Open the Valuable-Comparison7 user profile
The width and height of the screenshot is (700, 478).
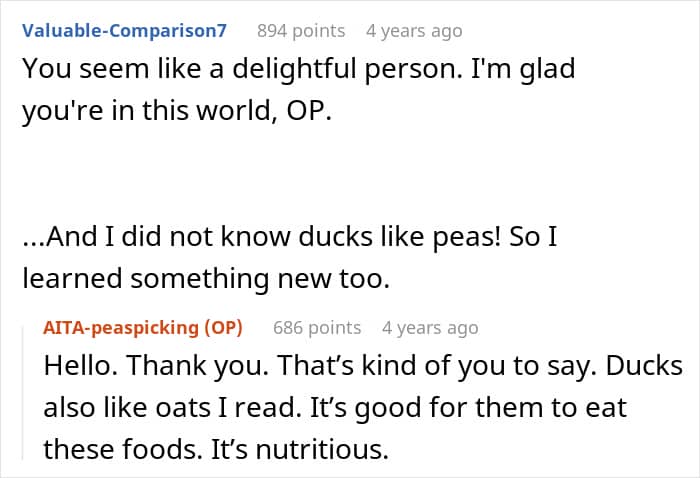[124, 30]
